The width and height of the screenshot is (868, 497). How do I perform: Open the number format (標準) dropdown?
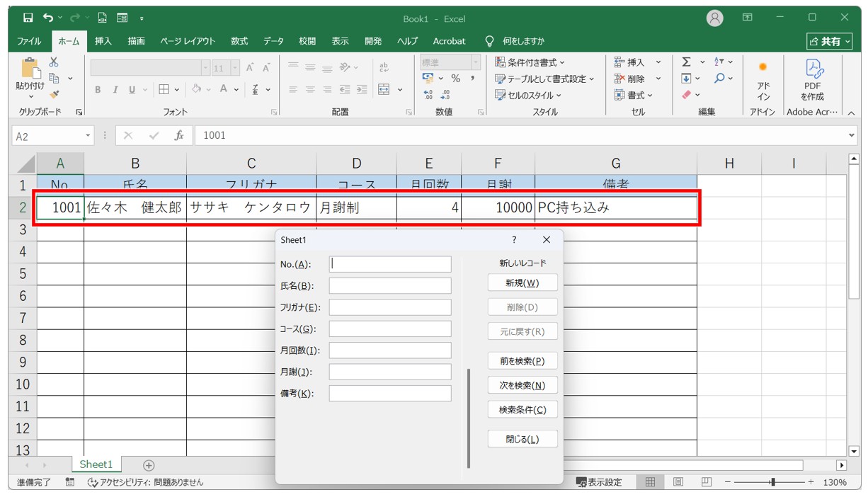(476, 62)
